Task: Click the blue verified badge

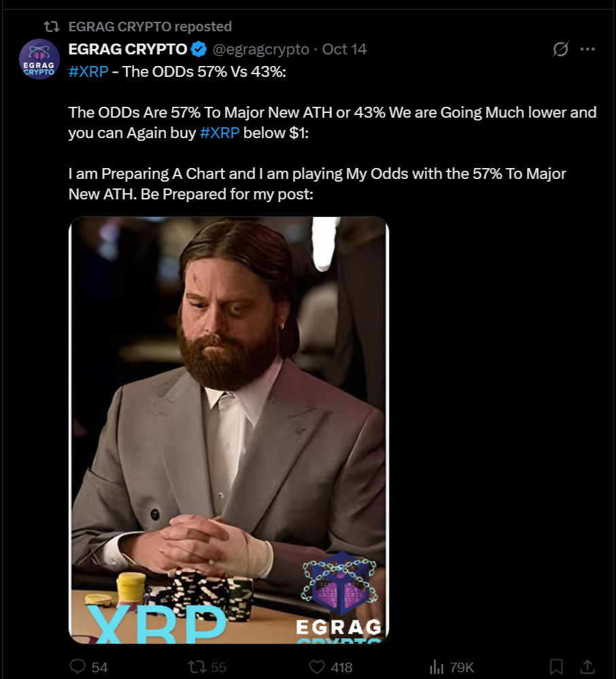Action: (199, 50)
